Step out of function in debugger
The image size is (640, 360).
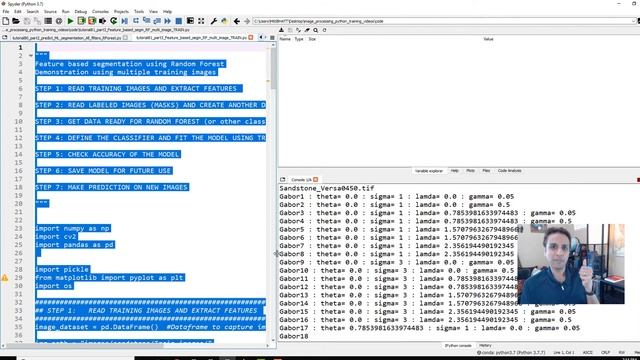click(157, 21)
